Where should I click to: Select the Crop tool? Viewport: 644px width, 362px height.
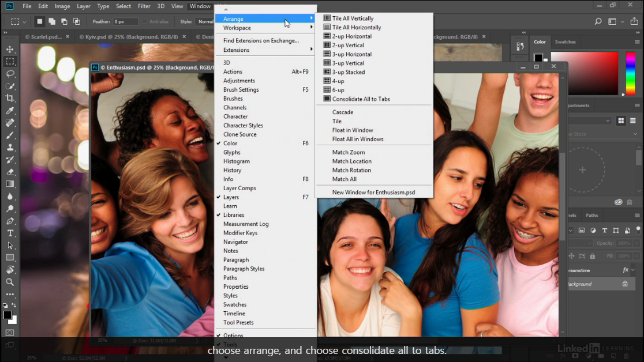(10, 98)
